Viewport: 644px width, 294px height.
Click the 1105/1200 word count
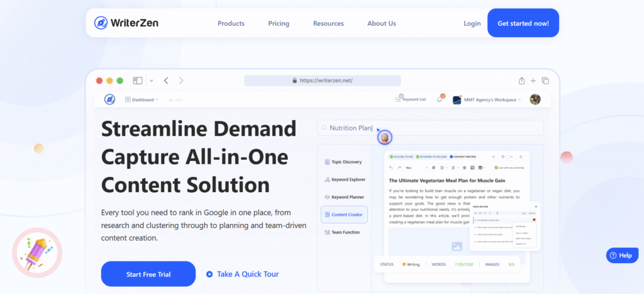[x=464, y=264]
